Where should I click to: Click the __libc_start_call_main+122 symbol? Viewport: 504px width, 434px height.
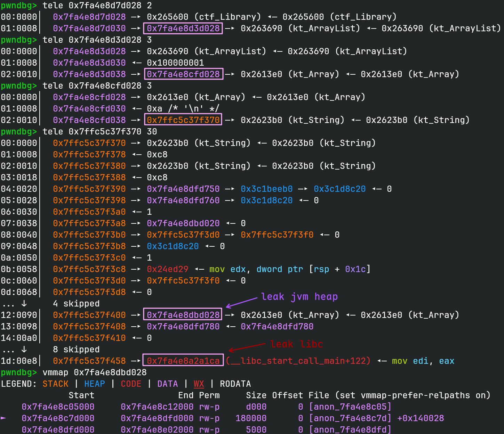(298, 361)
